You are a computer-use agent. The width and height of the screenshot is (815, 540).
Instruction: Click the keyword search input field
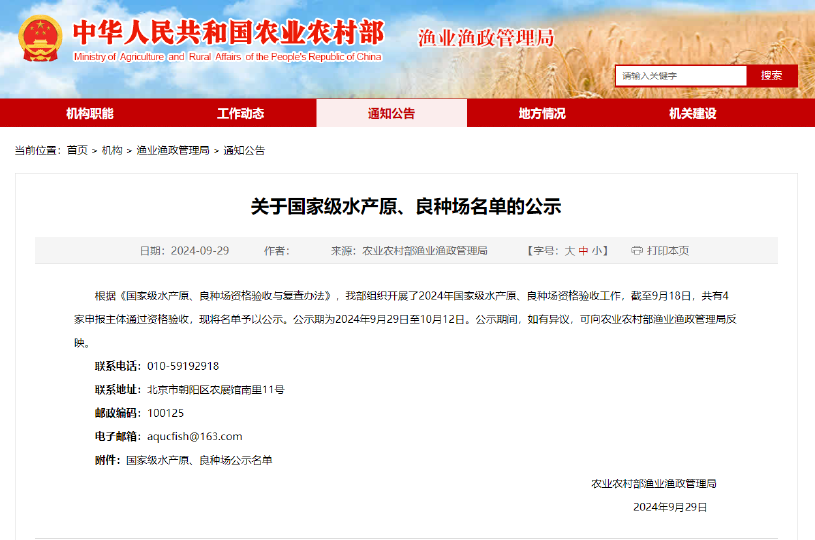click(681, 76)
